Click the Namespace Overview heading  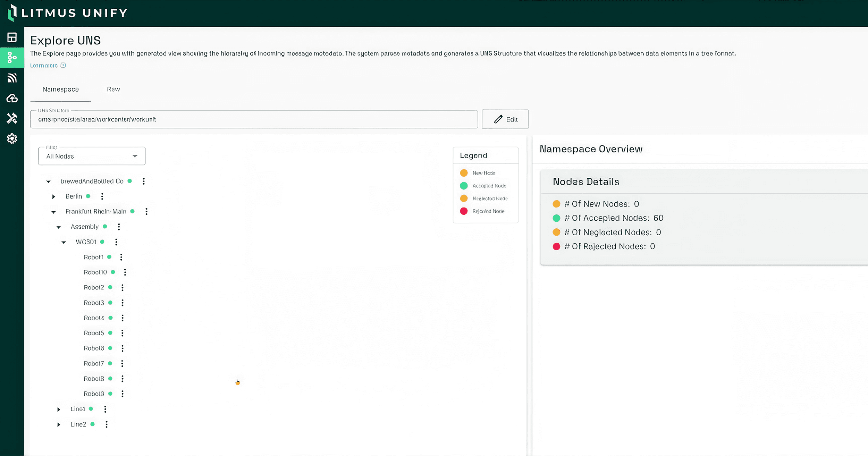point(591,149)
